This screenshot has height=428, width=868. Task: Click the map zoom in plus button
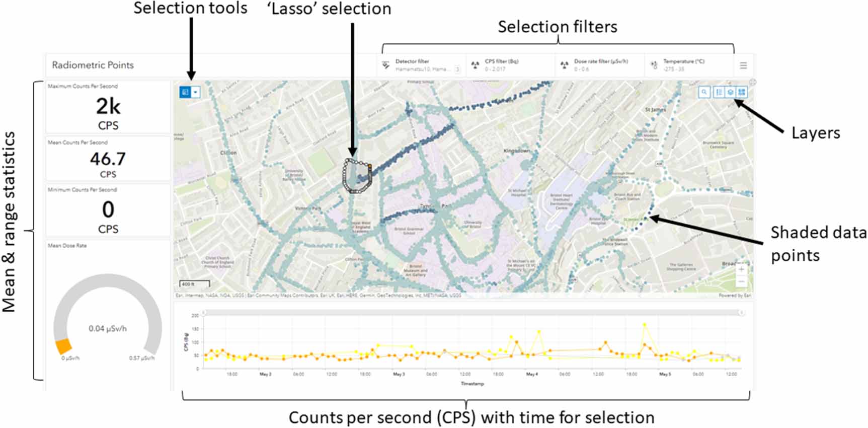point(742,270)
